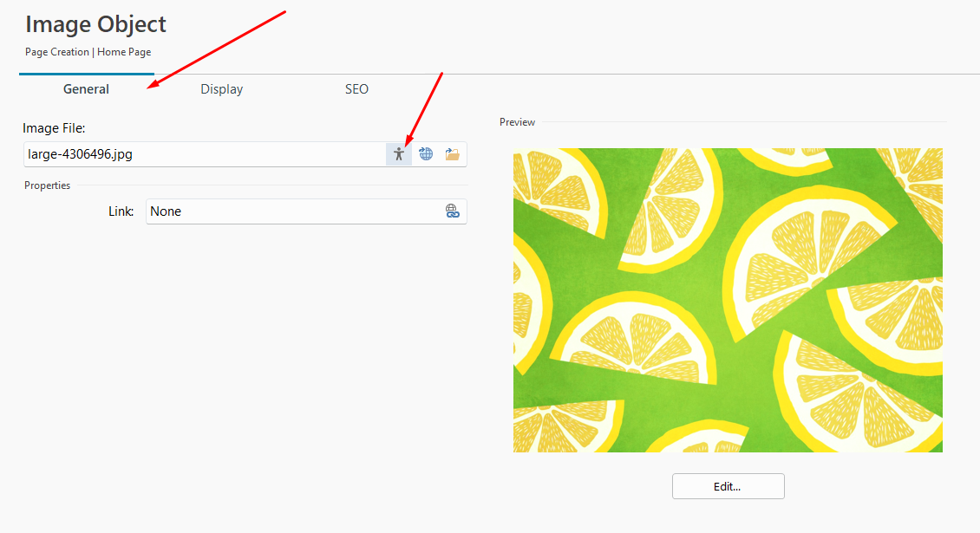Viewport: 980px width, 533px height.
Task: Select image from online library globe icon
Action: [x=426, y=153]
